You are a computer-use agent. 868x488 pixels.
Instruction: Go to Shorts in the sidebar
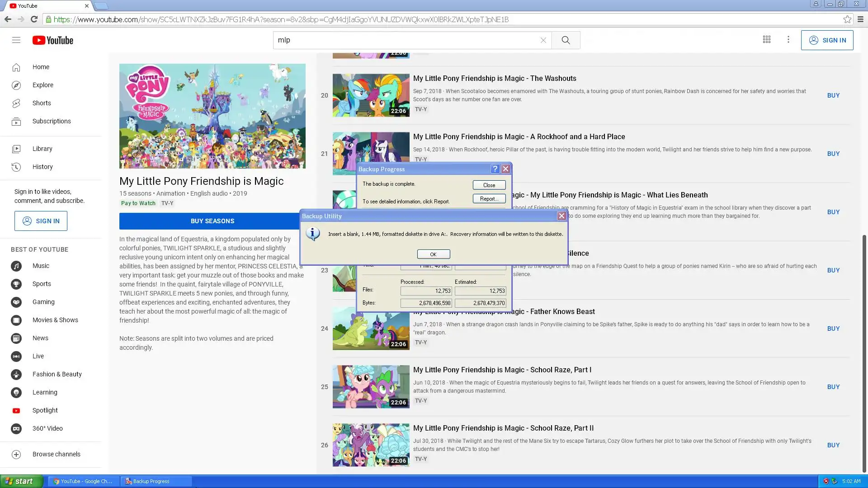tap(42, 103)
